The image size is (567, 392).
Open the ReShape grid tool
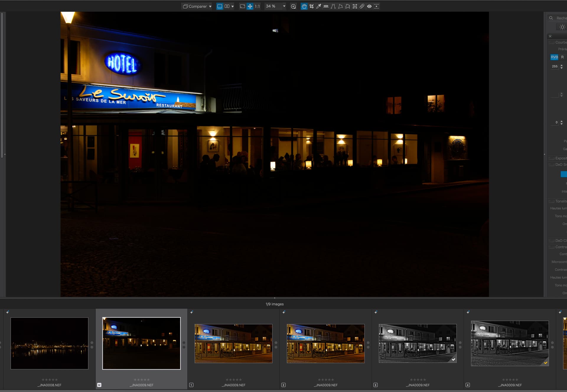click(355, 6)
